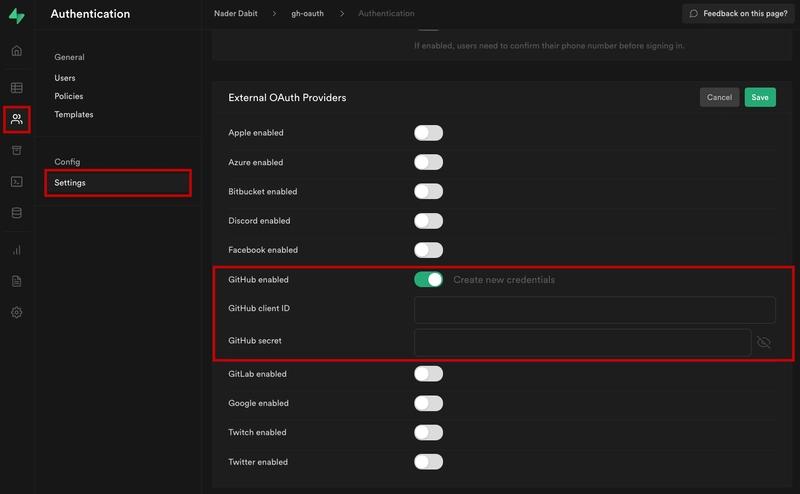Focus the GitHub client ID field
Screen dimensions: 800x494
[x=595, y=310]
